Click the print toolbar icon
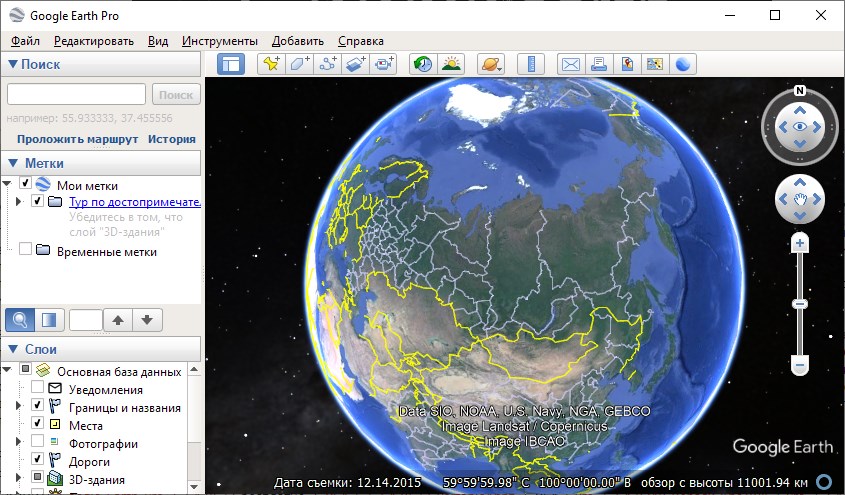 (599, 64)
